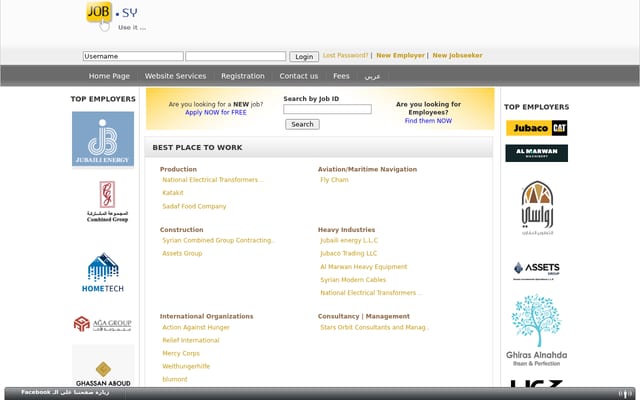Click the Consultancy | Management heading
The image size is (640, 400).
coord(364,316)
